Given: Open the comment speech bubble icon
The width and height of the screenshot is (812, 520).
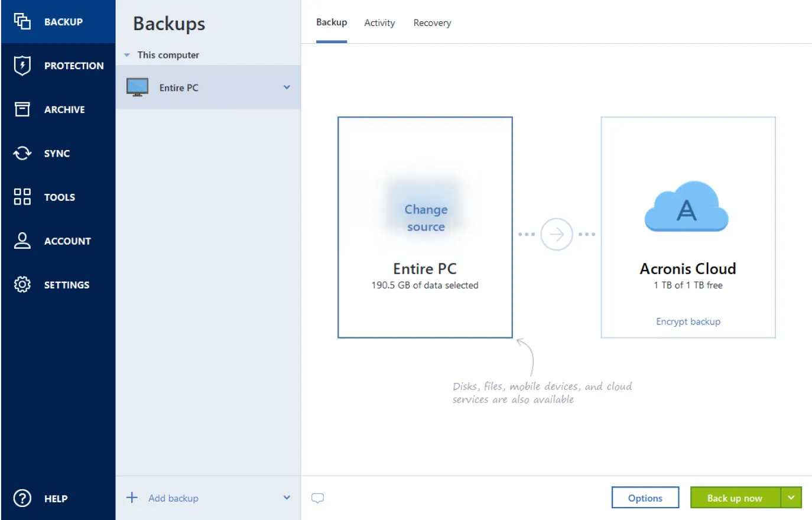Looking at the screenshot, I should [317, 498].
